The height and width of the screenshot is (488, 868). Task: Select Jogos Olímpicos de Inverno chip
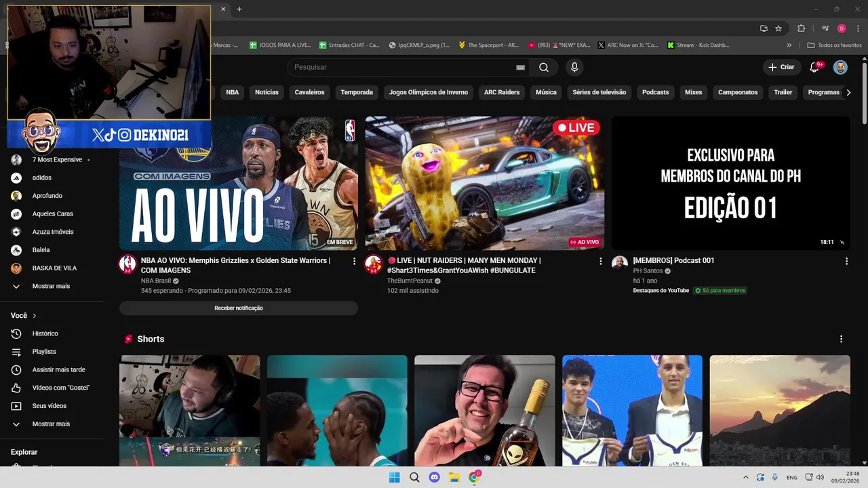(x=429, y=92)
